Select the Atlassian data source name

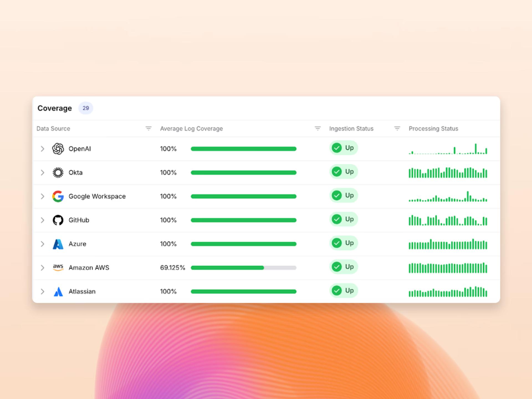82,291
